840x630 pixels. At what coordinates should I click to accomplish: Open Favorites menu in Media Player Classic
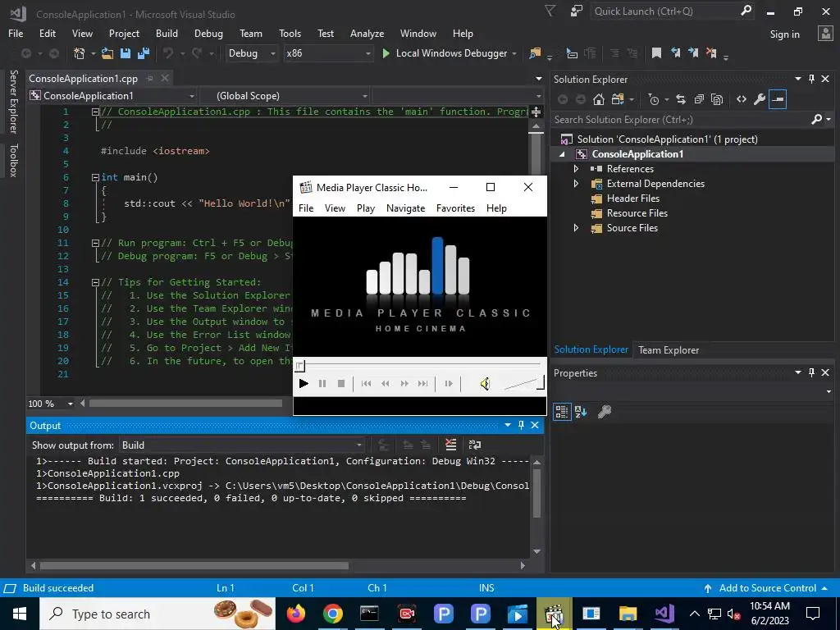point(455,208)
